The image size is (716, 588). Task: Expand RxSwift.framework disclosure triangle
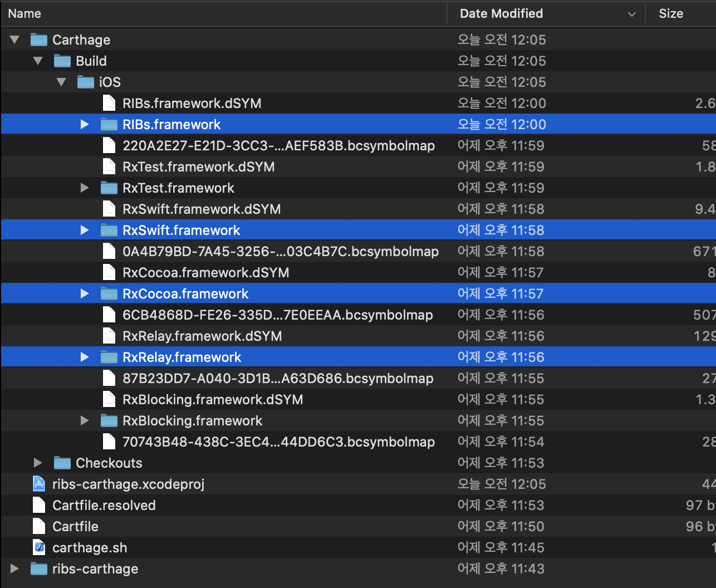[85, 230]
